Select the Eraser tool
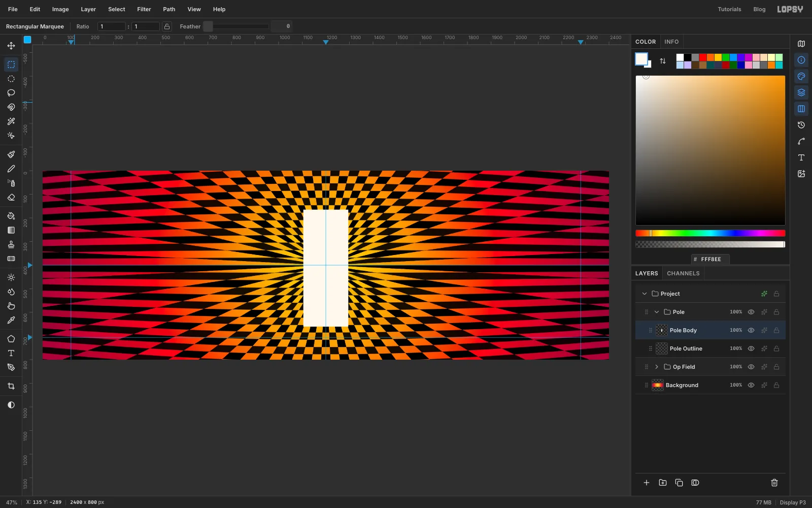 (x=11, y=197)
